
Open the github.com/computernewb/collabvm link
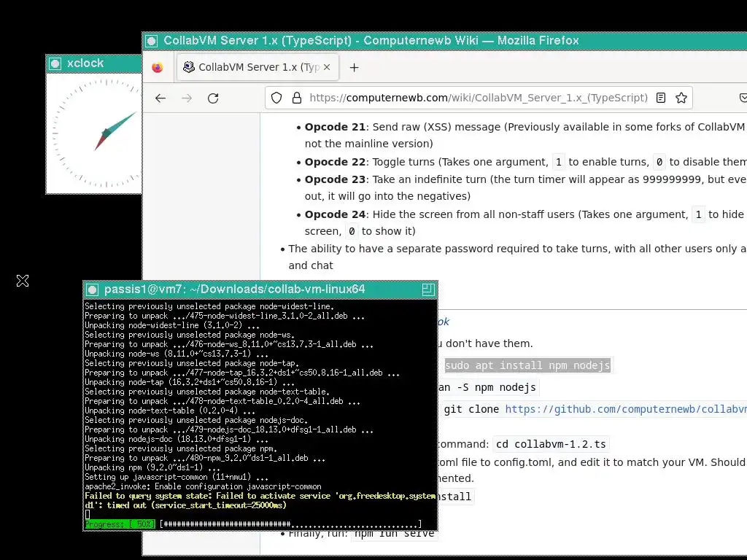click(x=625, y=409)
